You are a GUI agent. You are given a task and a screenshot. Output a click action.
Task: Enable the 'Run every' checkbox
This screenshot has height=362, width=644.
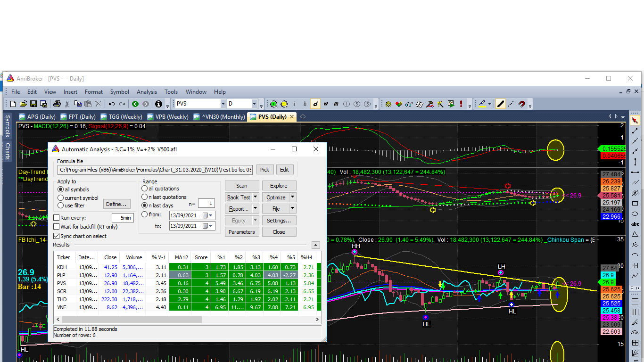pyautogui.click(x=57, y=218)
